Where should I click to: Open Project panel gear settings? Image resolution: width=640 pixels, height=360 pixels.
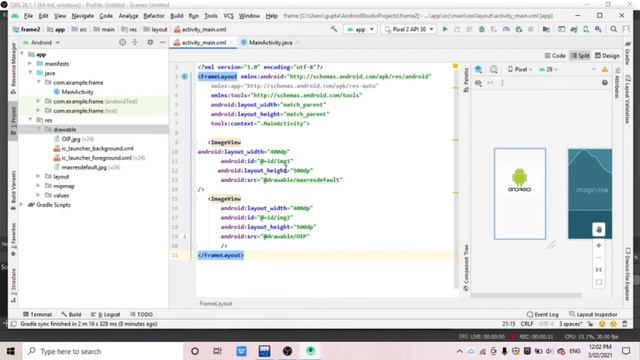(x=150, y=42)
